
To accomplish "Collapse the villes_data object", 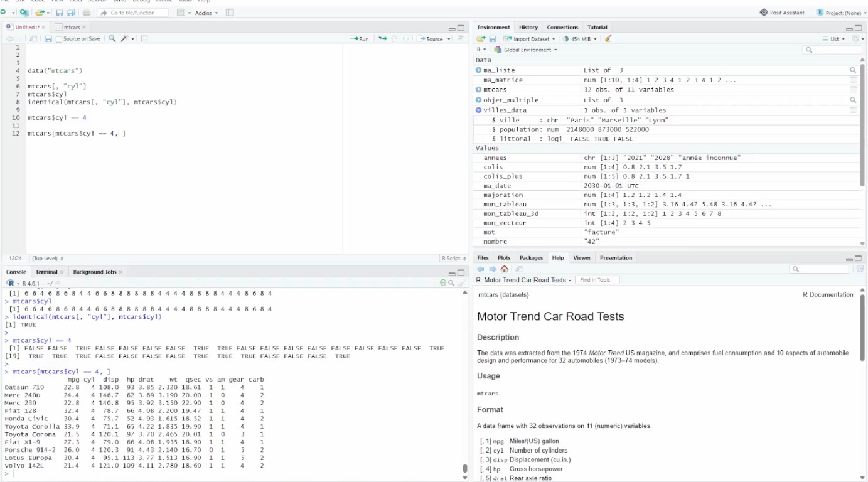I will coord(478,110).
